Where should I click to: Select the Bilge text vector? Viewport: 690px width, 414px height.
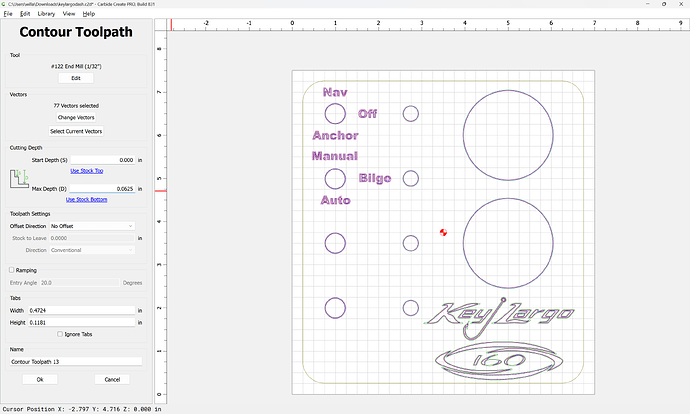[x=375, y=178]
